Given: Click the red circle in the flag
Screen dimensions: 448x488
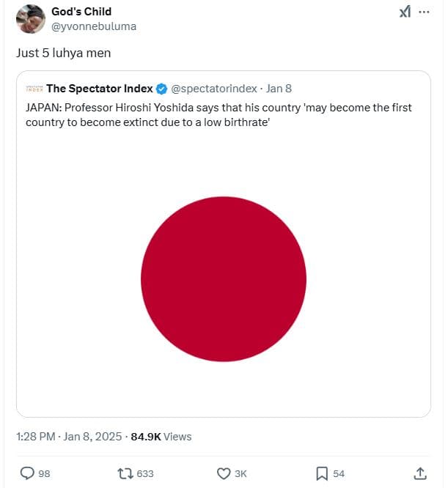Looking at the screenshot, I should tap(224, 279).
